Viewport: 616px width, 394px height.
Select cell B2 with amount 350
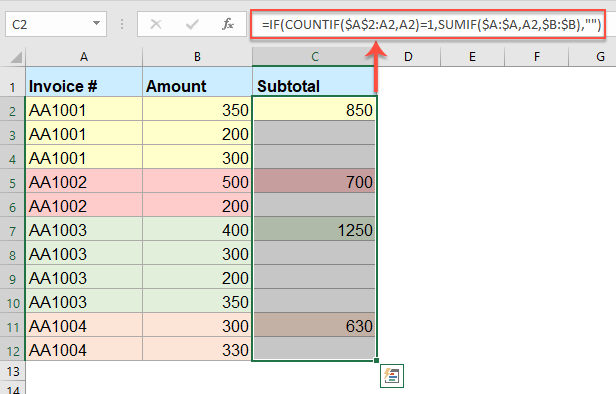pyautogui.click(x=197, y=109)
